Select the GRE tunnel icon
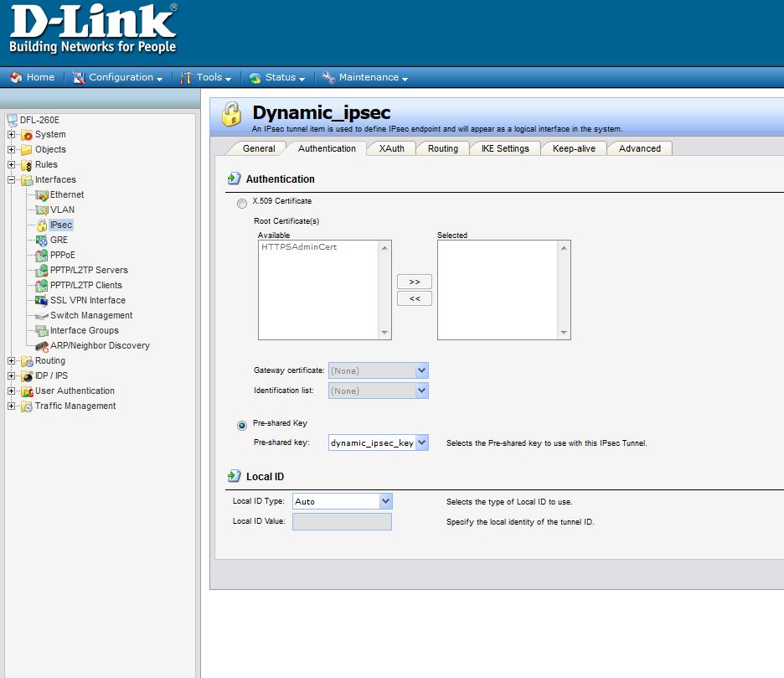The height and width of the screenshot is (678, 784). 42,240
